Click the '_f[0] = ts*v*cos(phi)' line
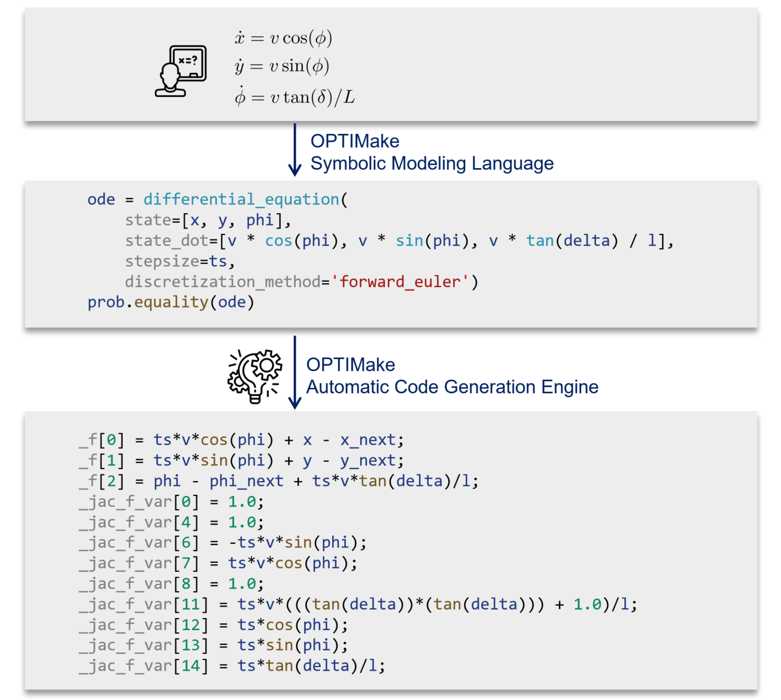Image resolution: width=781 pixels, height=700 pixels. pos(242,440)
